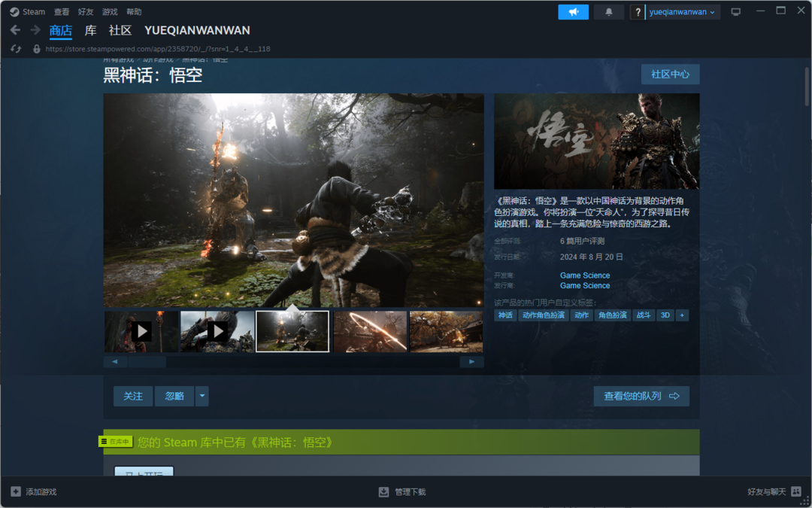Click the manage downloads icon
The width and height of the screenshot is (812, 508).
383,491
